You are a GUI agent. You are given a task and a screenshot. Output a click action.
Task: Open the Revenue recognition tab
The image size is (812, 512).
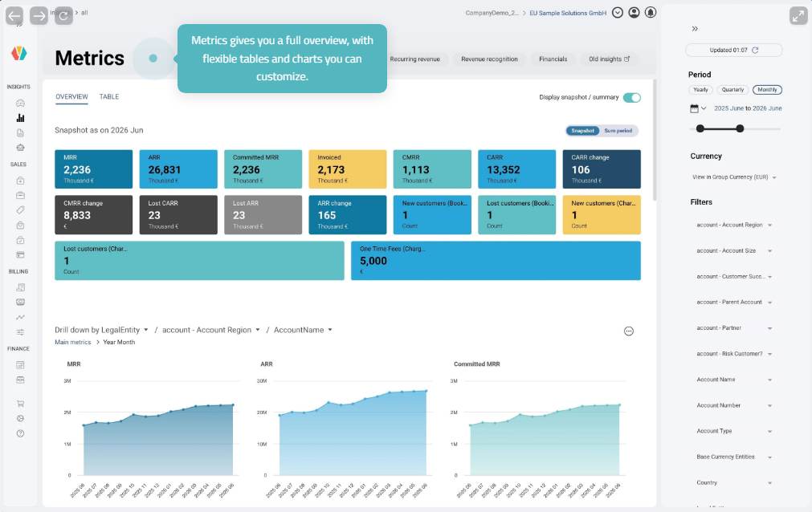(x=489, y=59)
